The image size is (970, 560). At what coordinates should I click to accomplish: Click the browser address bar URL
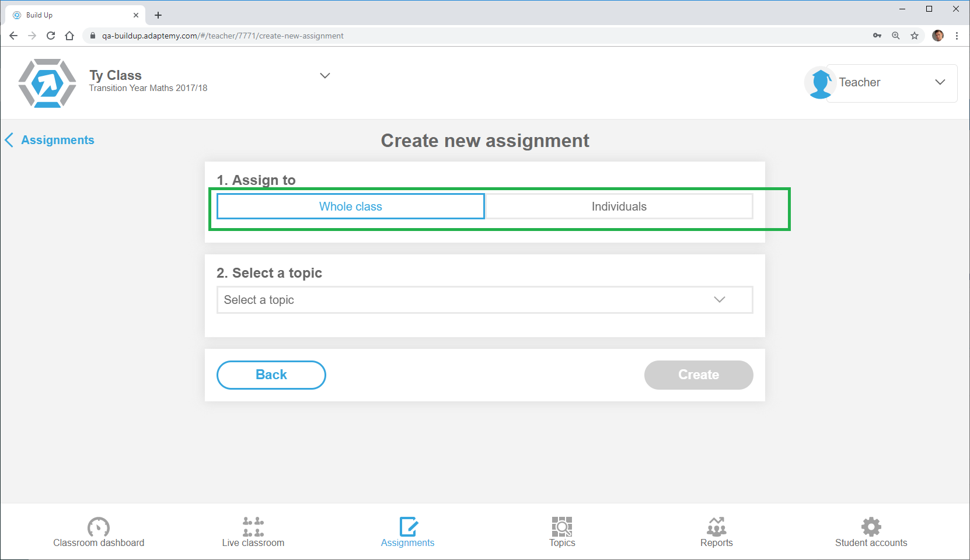pos(222,36)
